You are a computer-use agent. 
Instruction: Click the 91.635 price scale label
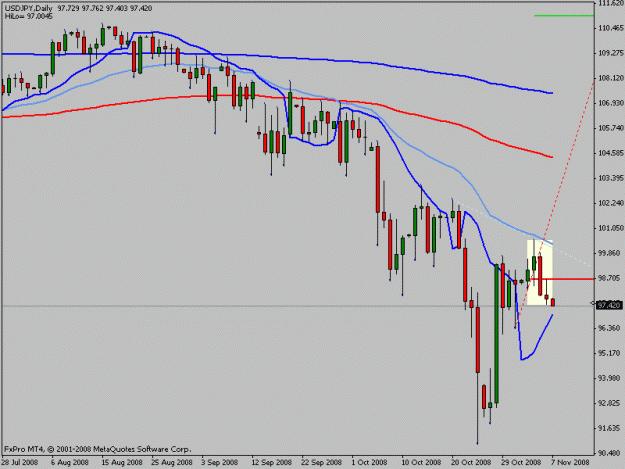point(611,428)
